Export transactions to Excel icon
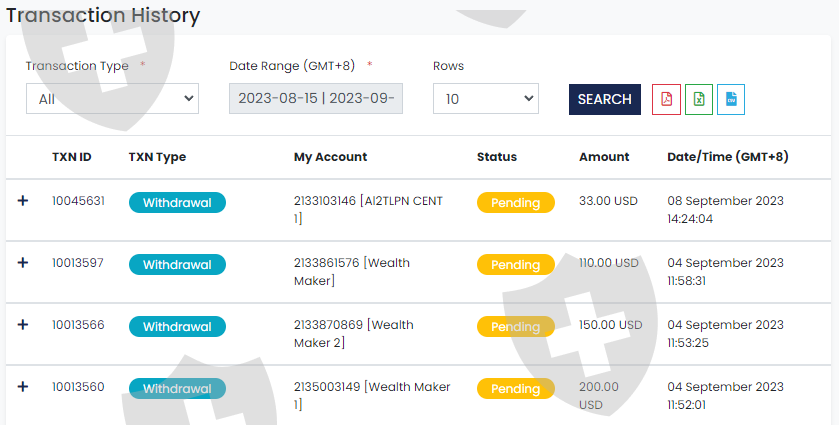839x425 pixels. click(x=699, y=99)
